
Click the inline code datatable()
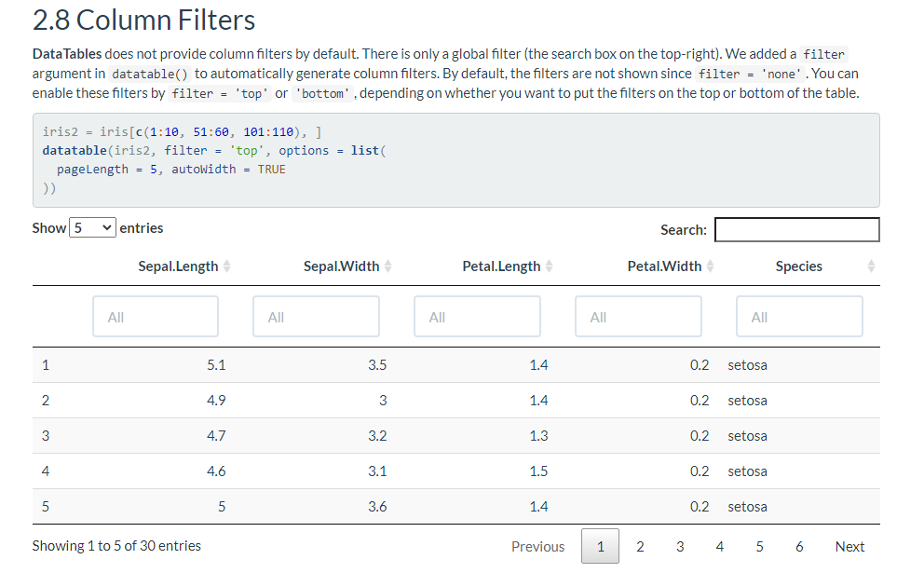[150, 74]
